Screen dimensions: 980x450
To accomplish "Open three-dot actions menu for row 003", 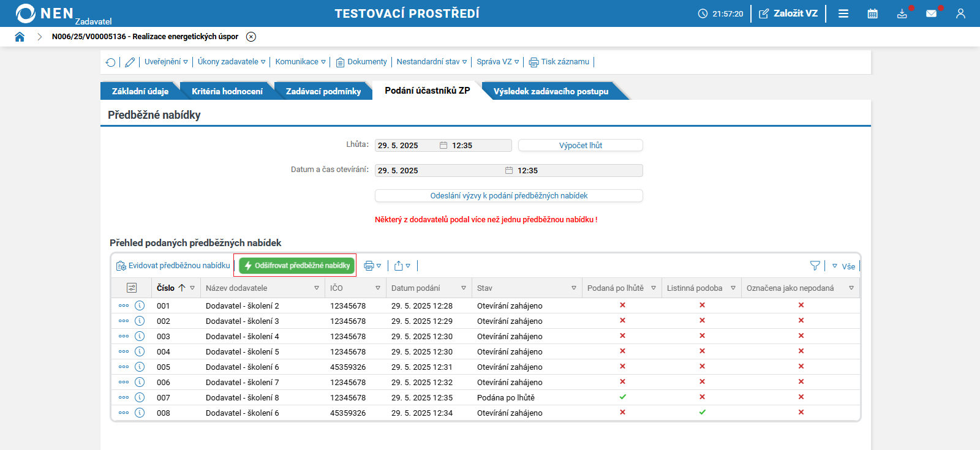I will pyautogui.click(x=124, y=336).
